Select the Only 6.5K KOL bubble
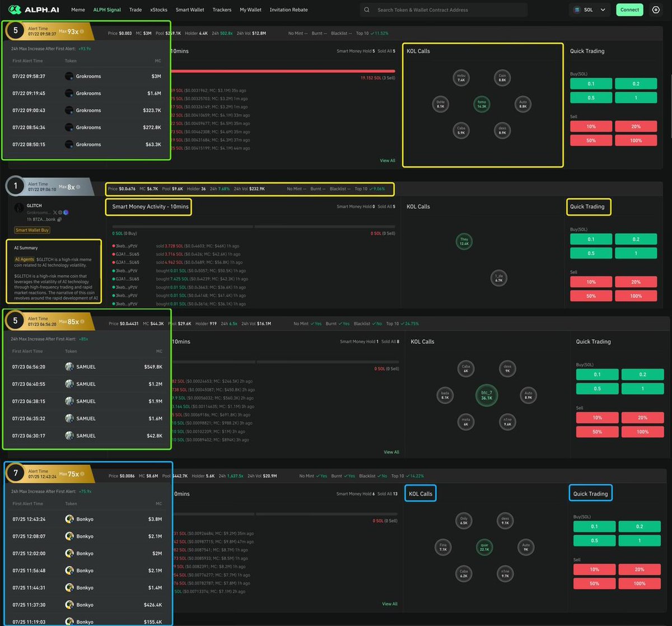The height and width of the screenshot is (626, 672). pyautogui.click(x=464, y=521)
